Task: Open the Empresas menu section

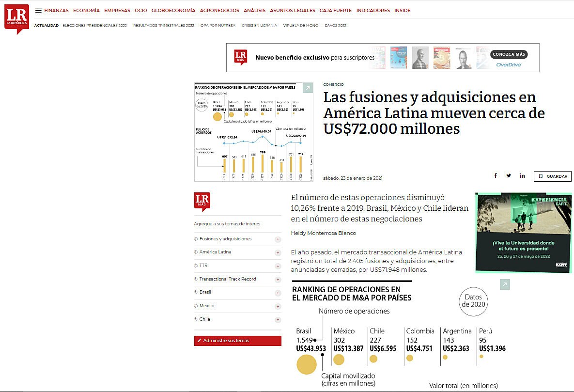Action: (117, 11)
